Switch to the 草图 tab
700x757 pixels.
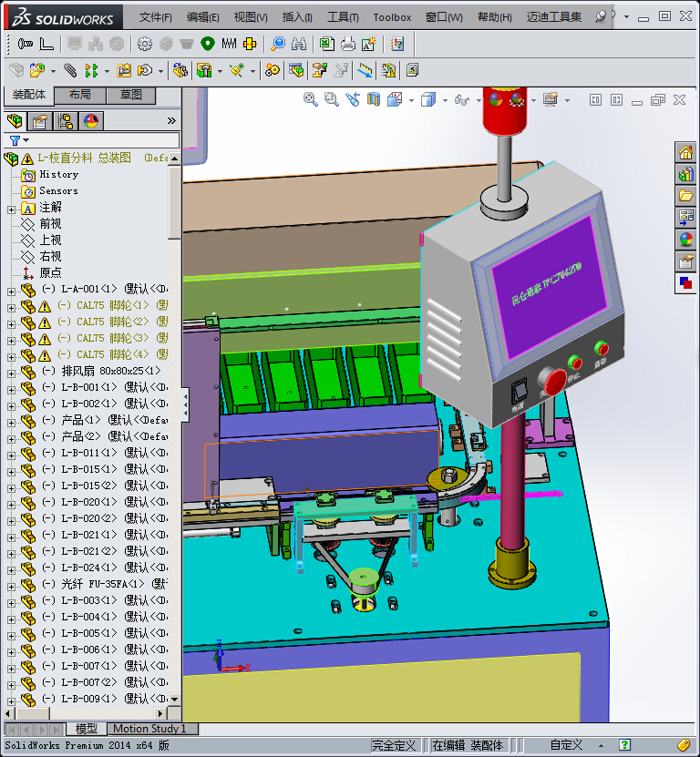(131, 95)
